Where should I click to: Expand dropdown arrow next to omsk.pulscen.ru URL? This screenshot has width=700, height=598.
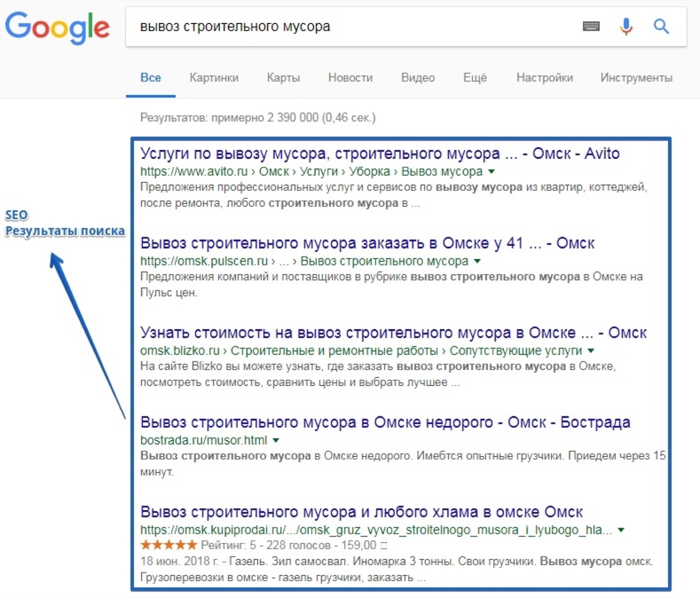[477, 261]
